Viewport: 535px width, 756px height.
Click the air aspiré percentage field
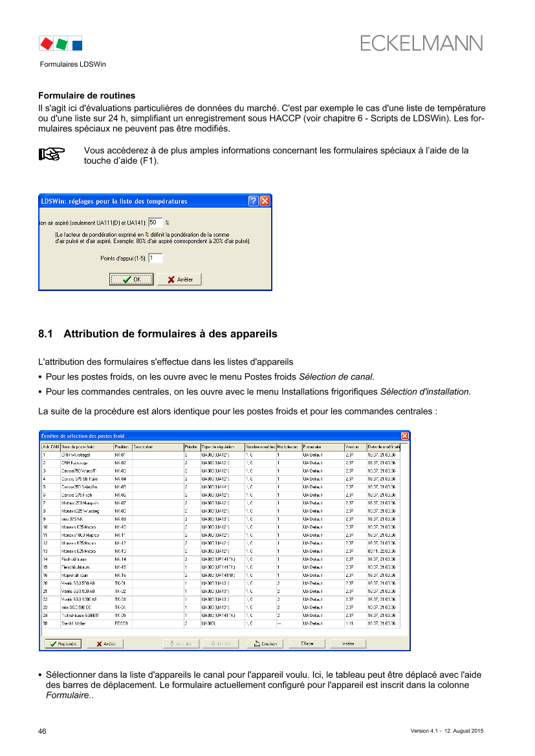click(155, 222)
